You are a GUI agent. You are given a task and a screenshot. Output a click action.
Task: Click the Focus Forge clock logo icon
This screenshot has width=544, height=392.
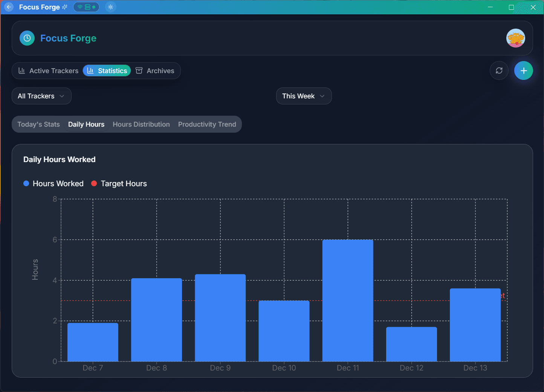[x=27, y=38]
